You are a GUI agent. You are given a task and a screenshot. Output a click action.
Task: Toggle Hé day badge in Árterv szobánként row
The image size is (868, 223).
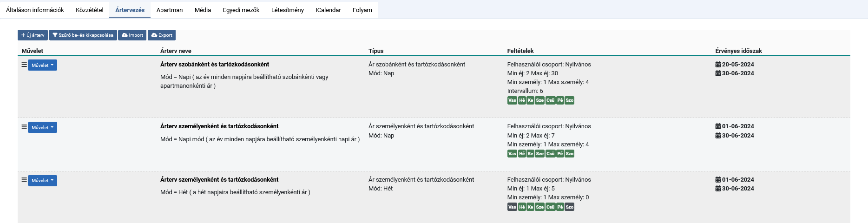(x=522, y=100)
